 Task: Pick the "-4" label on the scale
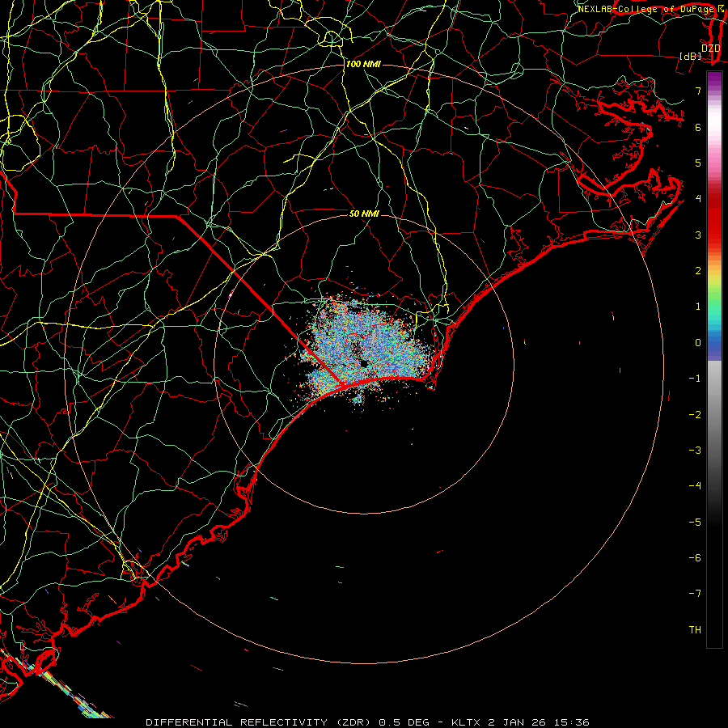[695, 486]
